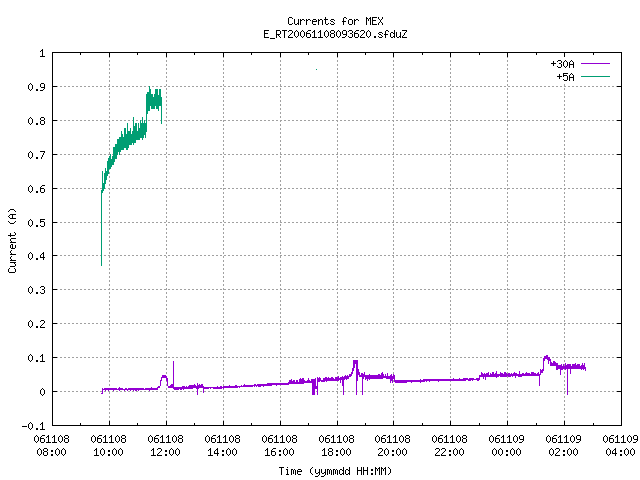Click the x-axis label 061109 00:00
The width and height of the screenshot is (640, 480).
click(507, 446)
